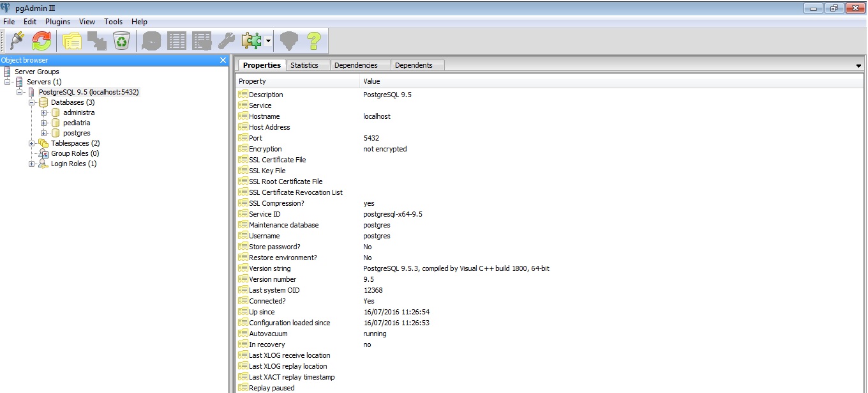Select the pediatria database
The width and height of the screenshot is (868, 393).
pos(77,123)
